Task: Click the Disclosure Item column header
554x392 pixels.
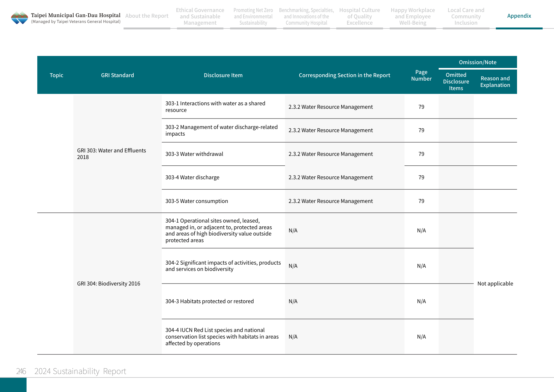Action: [x=223, y=75]
